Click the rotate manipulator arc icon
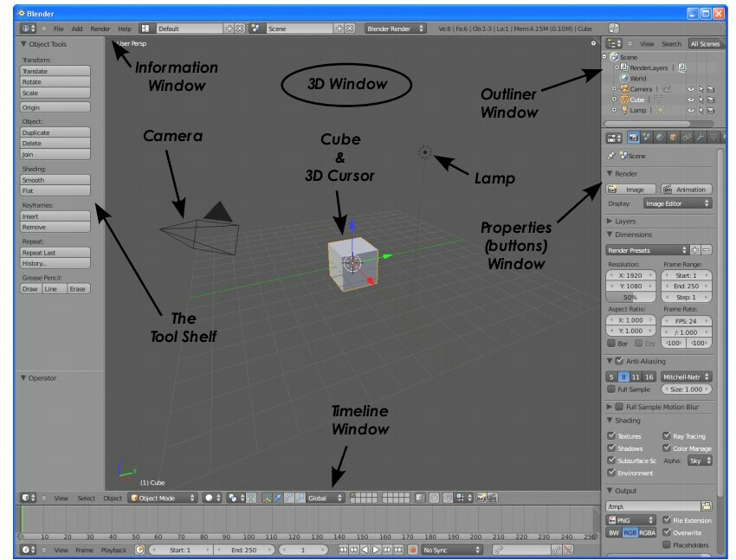The image size is (736, 560). click(x=288, y=498)
